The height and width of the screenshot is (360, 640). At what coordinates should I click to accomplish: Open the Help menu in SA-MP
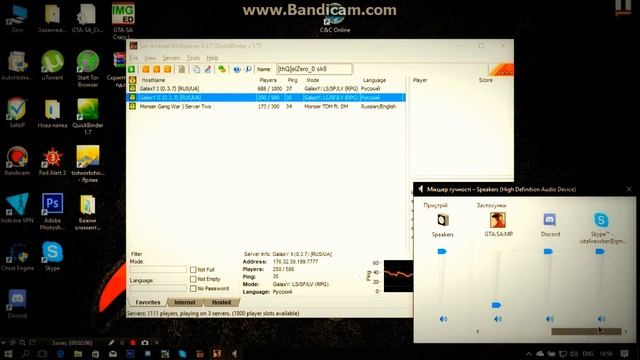212,58
